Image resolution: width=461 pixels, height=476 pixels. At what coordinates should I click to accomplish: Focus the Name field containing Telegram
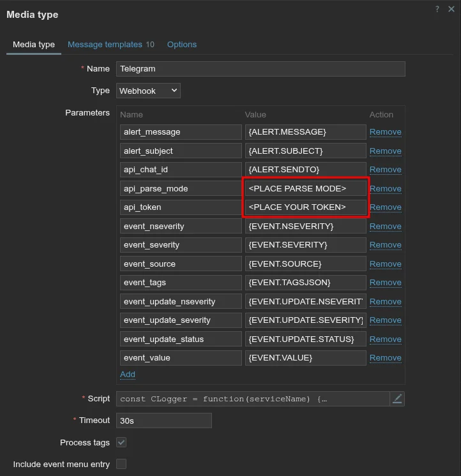[x=261, y=69]
